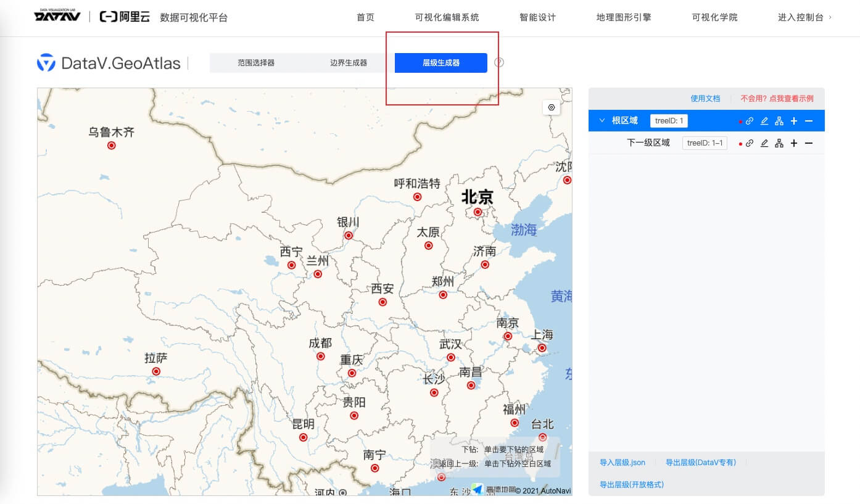Select the 根区域 tree row label
This screenshot has width=860, height=504.
(624, 121)
